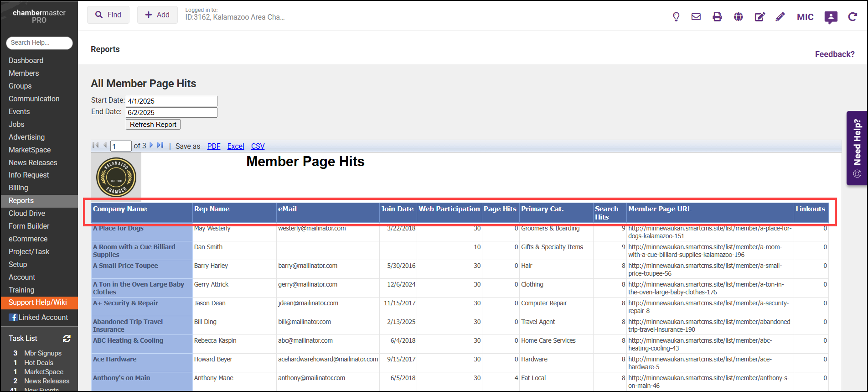Click the lightbulb ideas icon
This screenshot has width=868, height=392.
coord(676,17)
